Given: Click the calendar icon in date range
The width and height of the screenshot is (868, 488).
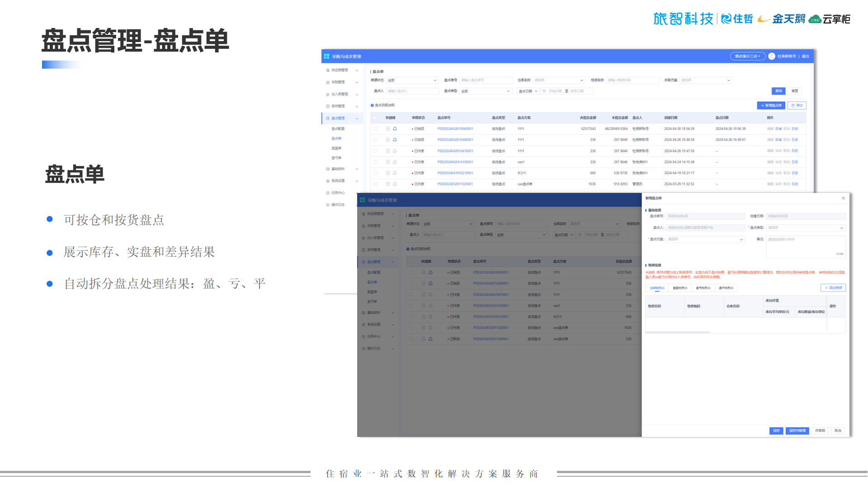Looking at the screenshot, I should tap(544, 91).
